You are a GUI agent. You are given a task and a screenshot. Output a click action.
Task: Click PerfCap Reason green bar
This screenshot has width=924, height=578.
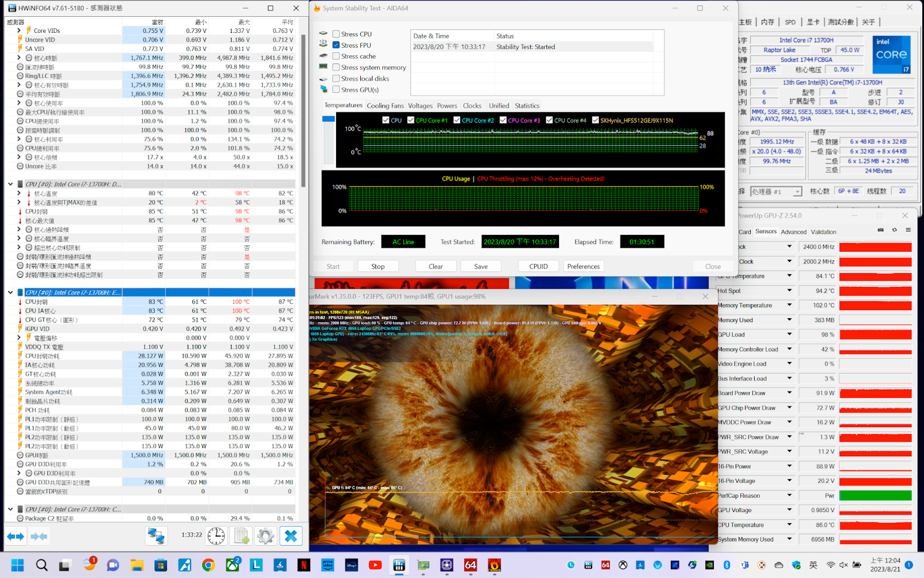[x=875, y=495]
